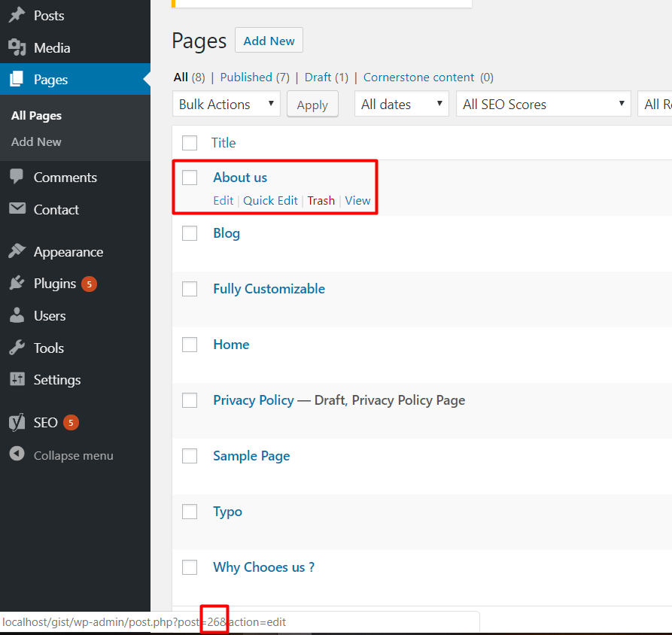Viewport: 672px width, 635px height.
Task: Click the Settings sliders icon
Action: click(x=17, y=379)
